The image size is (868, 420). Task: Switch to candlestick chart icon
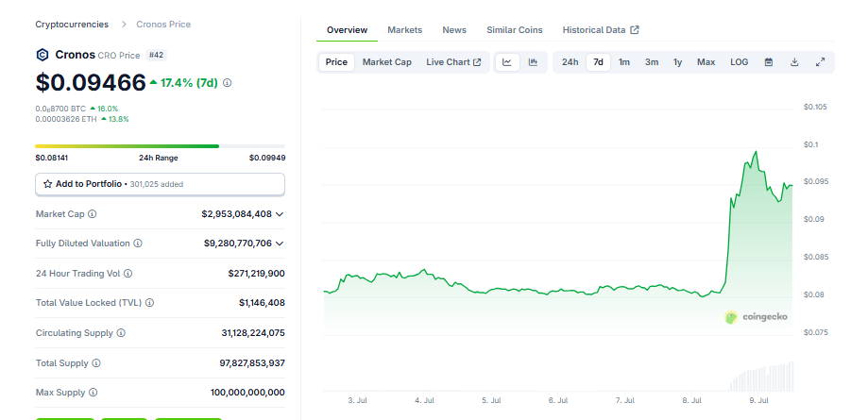click(x=533, y=62)
